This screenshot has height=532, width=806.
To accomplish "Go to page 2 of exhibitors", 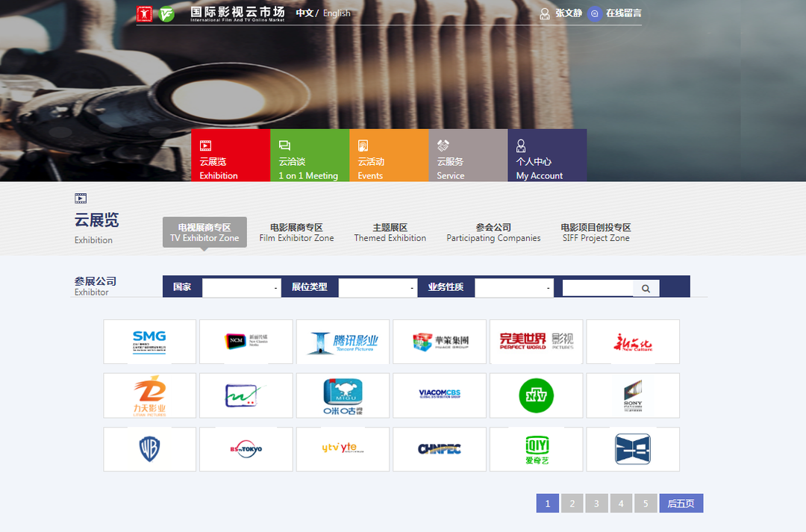I will tap(572, 504).
